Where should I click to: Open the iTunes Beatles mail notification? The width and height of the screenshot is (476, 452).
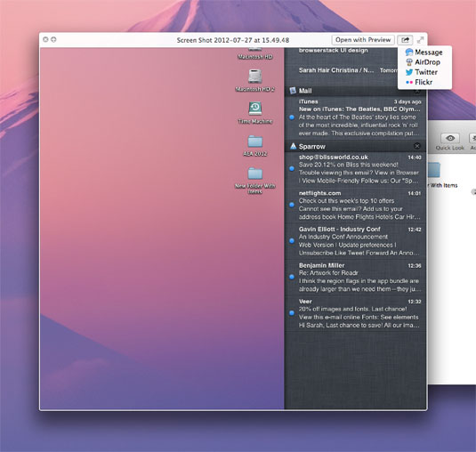[356, 117]
